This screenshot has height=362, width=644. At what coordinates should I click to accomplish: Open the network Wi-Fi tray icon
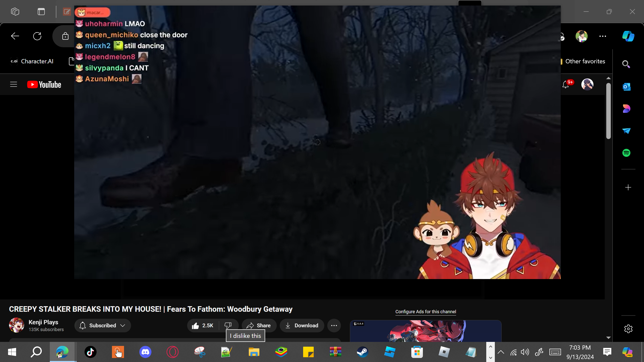(513, 352)
